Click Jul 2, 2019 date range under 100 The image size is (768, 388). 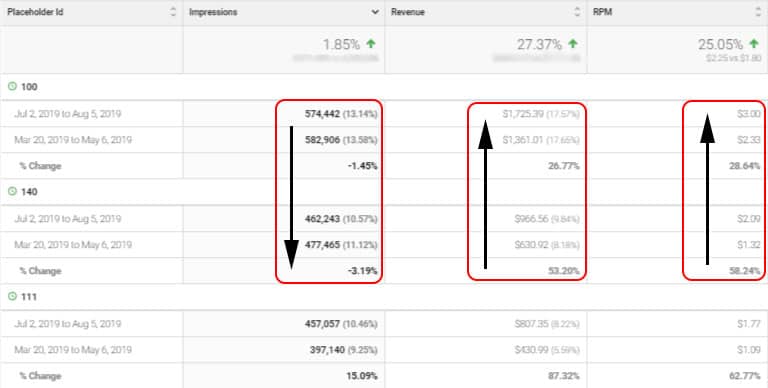click(68, 114)
